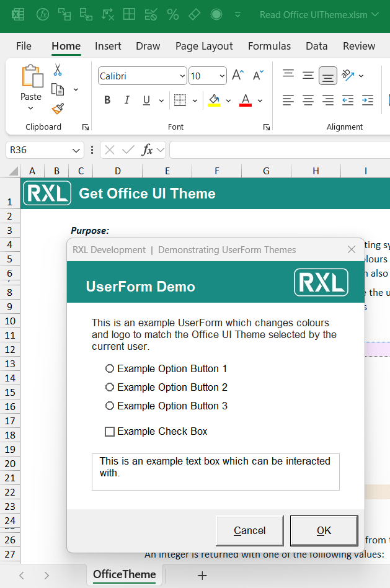
Task: Toggle Bold formatting
Action: click(107, 100)
